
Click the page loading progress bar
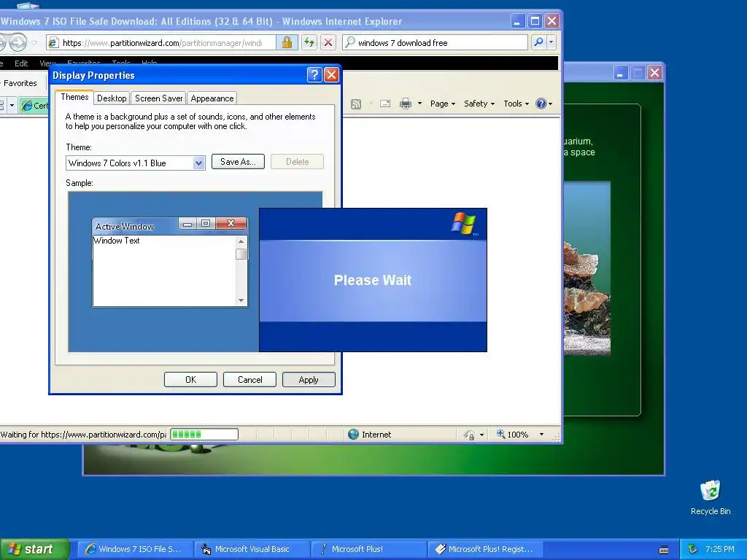point(204,435)
